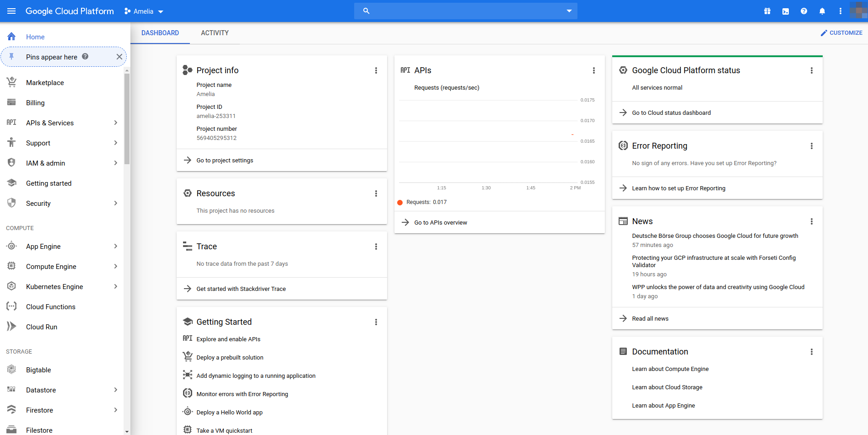This screenshot has width=868, height=435.
Task: Click the Requests legend indicator
Action: click(x=400, y=202)
